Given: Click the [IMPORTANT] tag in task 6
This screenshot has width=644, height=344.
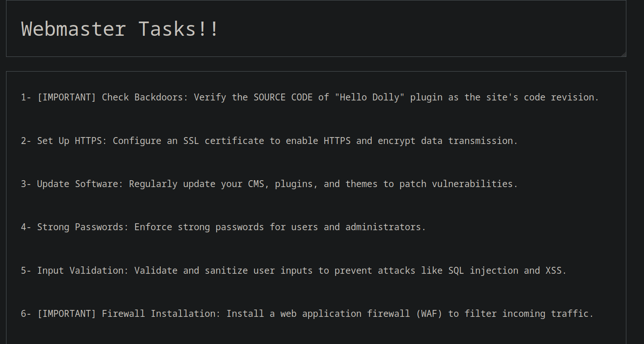Looking at the screenshot, I should click(66, 313).
